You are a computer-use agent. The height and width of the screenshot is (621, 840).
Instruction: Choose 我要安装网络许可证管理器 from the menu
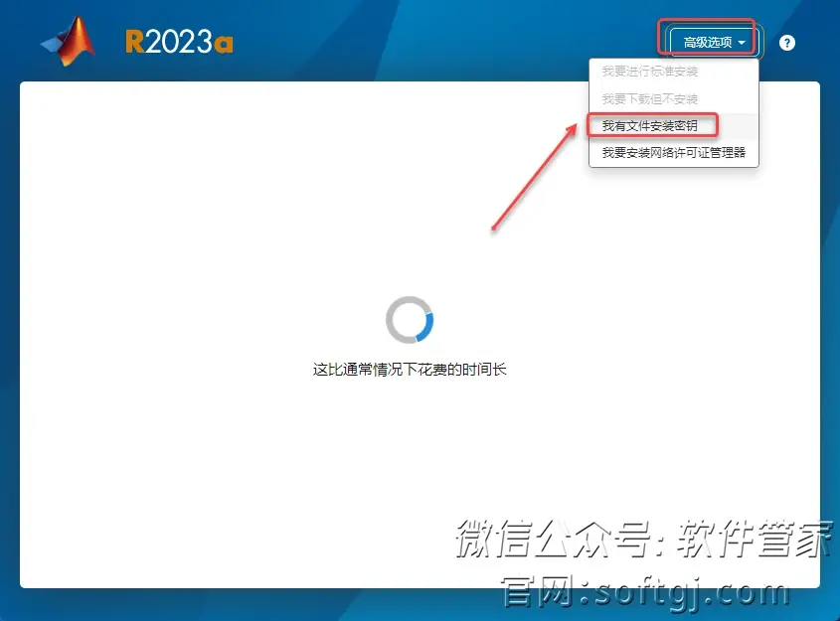click(x=674, y=153)
